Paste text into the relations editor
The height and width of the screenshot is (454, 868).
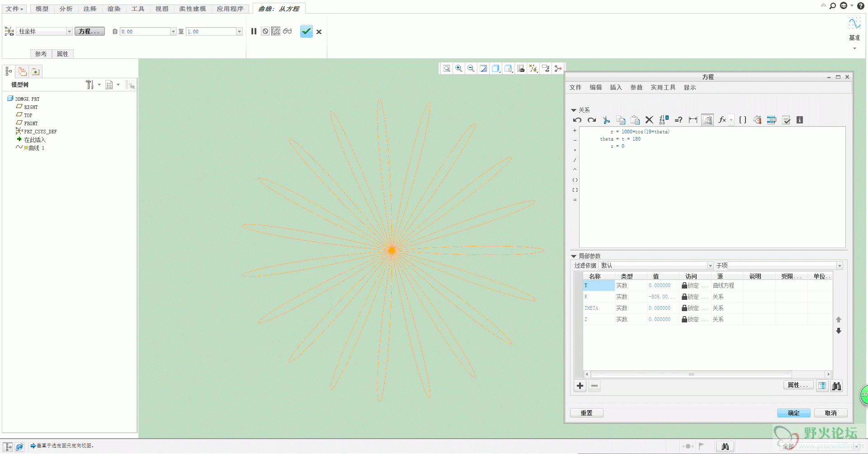tap(635, 120)
